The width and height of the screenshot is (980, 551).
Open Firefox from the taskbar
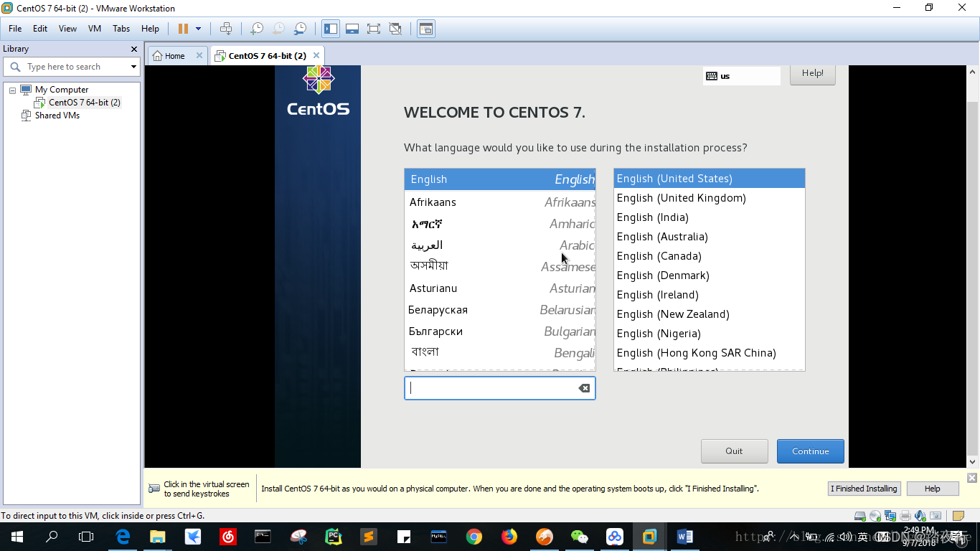[x=509, y=537]
